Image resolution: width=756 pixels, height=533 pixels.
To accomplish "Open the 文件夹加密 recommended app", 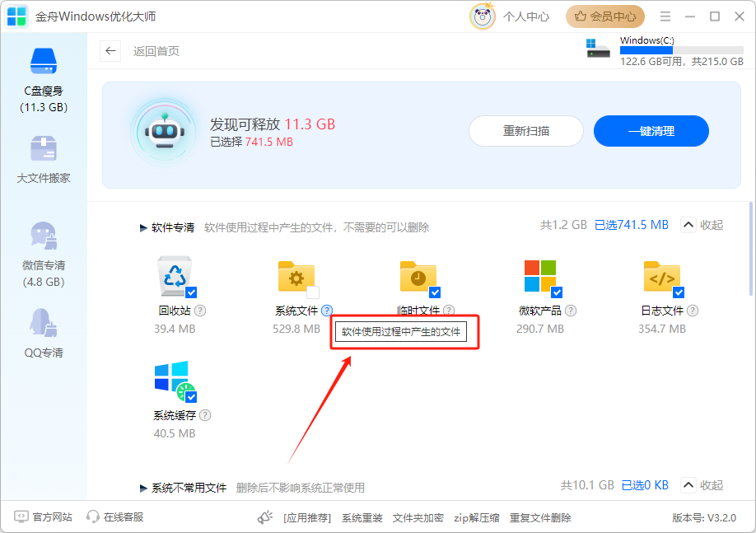I will pyautogui.click(x=418, y=518).
